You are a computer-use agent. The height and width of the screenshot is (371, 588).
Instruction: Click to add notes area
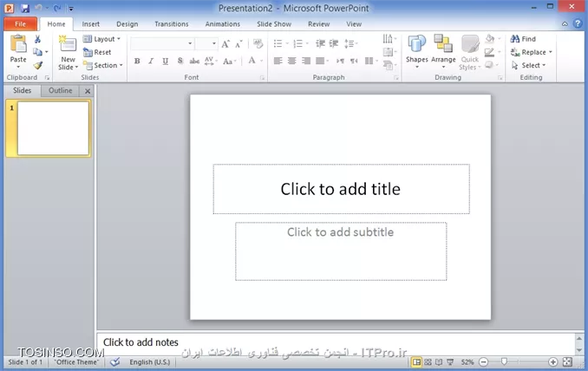point(336,342)
